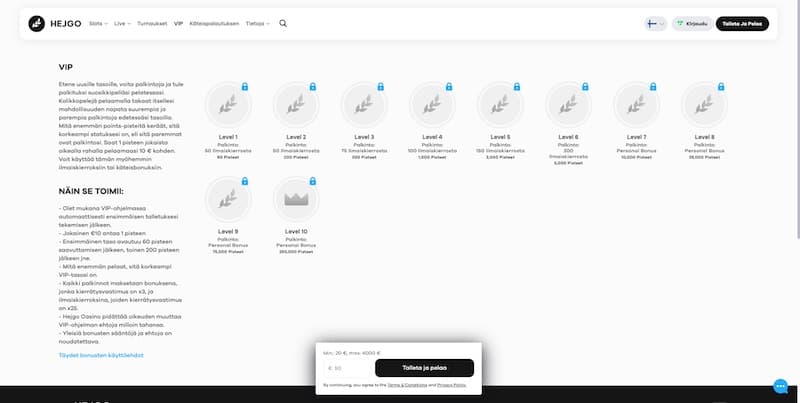Click the Level 5 laurel badge

tap(500, 105)
